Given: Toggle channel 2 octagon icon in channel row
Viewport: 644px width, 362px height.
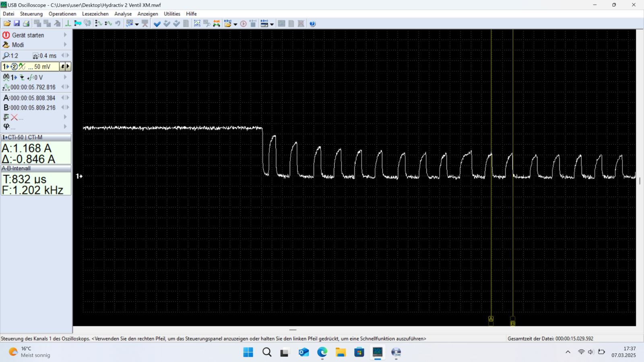Looking at the screenshot, I should 14,66.
